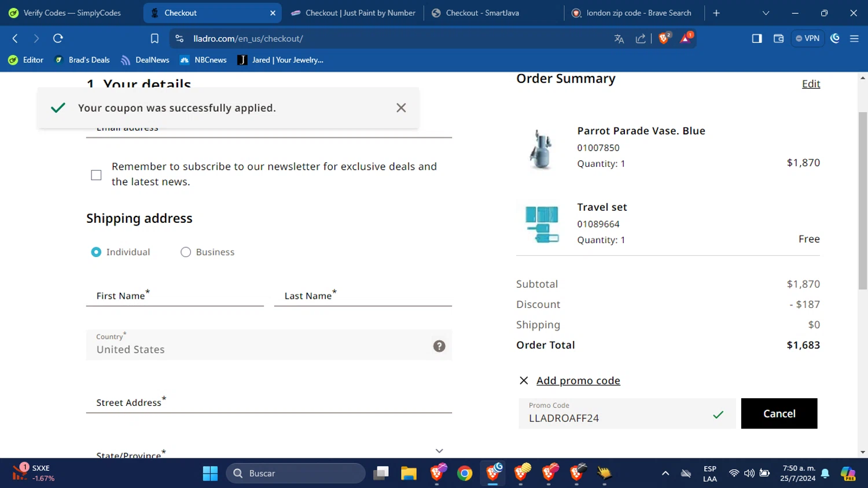Open the Jared Your Jewelry bookmark
The image size is (868, 488).
280,60
